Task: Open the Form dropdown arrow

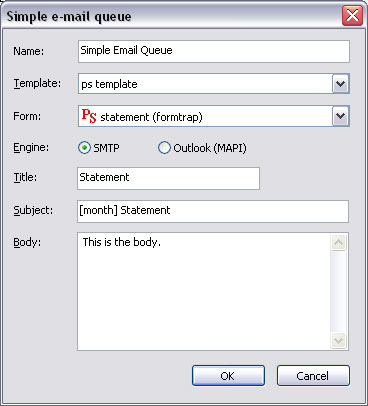Action: point(340,116)
